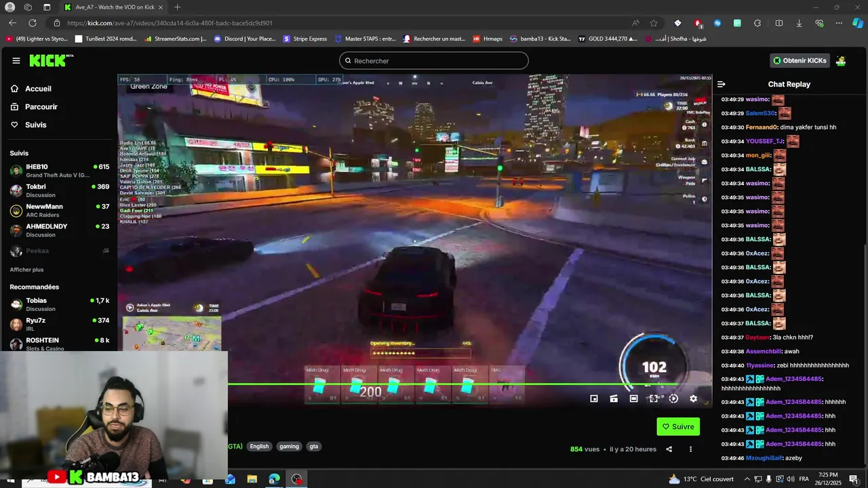
Task: Open Outlook from the taskbar
Action: 230,479
